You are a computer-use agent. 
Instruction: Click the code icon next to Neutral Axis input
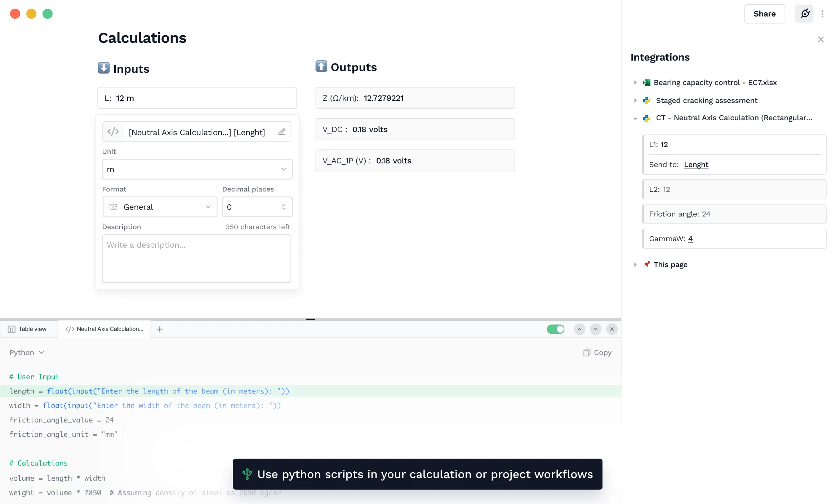[x=113, y=132]
